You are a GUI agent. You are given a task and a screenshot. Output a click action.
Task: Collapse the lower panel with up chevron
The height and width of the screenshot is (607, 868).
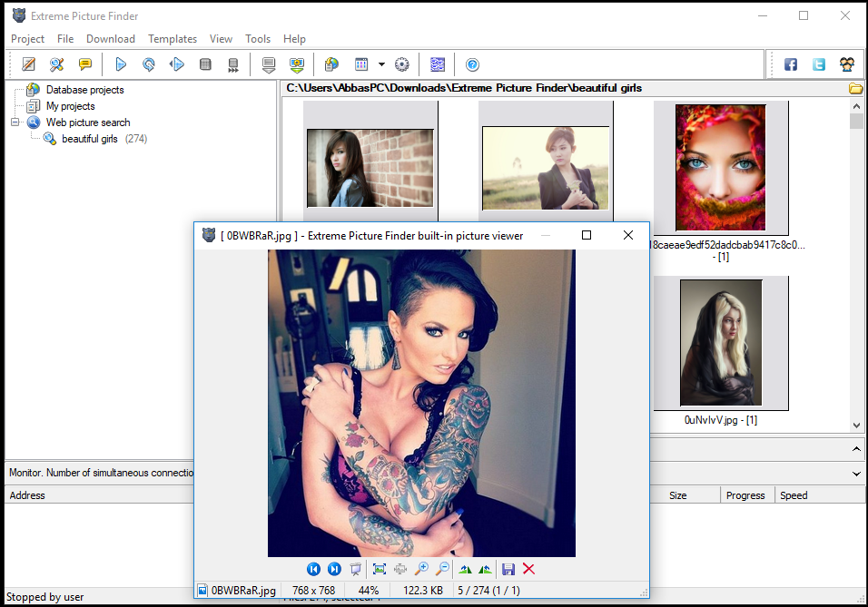(x=856, y=449)
